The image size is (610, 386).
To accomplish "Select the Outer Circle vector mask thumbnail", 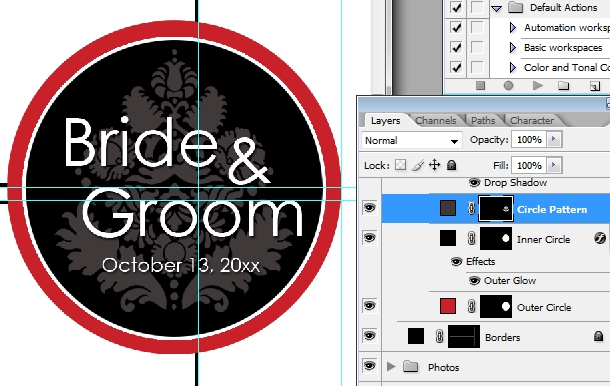I will pos(496,307).
